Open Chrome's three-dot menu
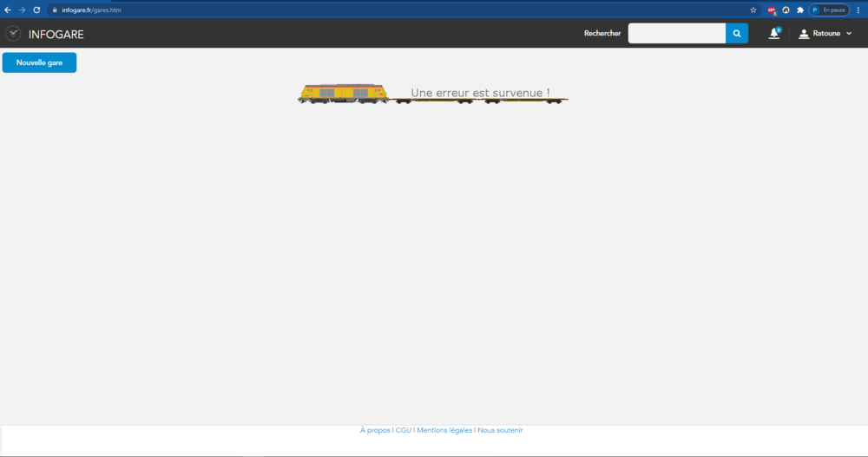The width and height of the screenshot is (868, 457). (x=858, y=10)
